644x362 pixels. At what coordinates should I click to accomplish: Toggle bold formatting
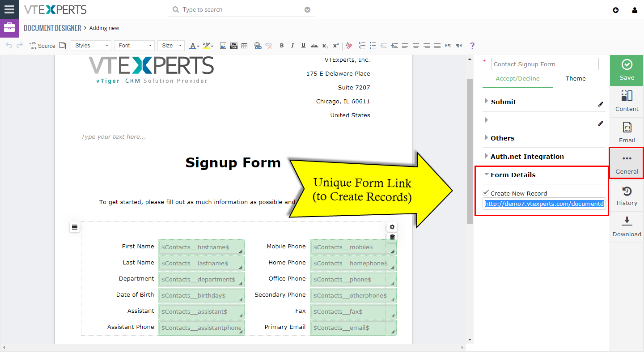click(282, 46)
